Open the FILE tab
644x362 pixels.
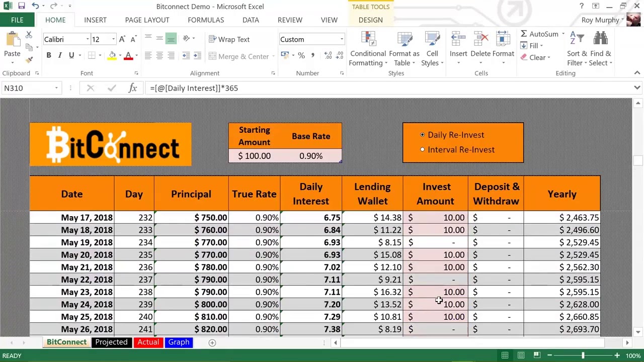click(x=17, y=20)
